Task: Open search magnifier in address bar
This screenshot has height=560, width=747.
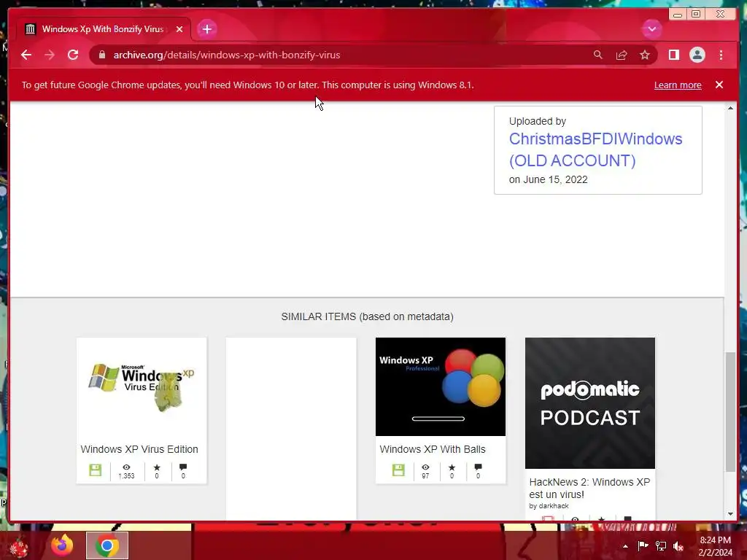Action: (x=598, y=55)
